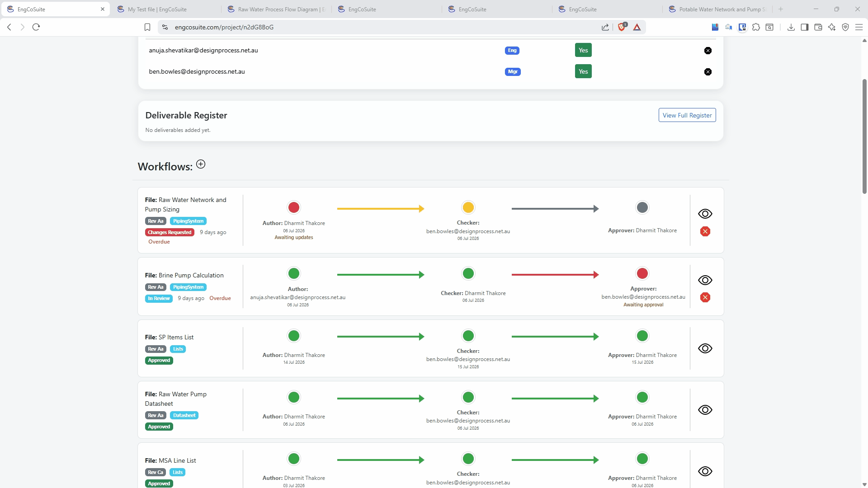Remove anuja.shevatikar from the project members

(x=708, y=51)
